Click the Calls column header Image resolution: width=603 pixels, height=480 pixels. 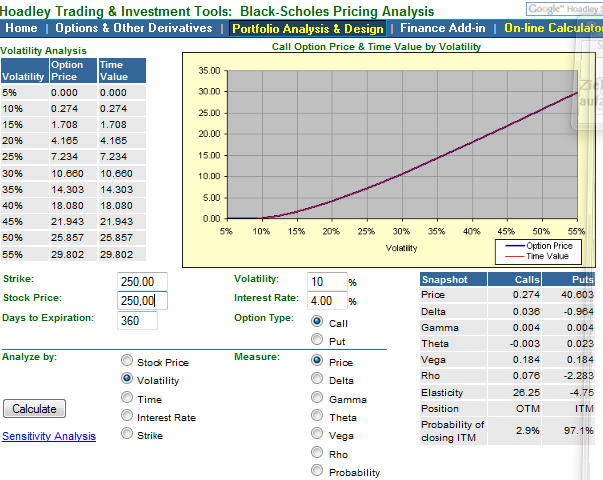point(515,279)
